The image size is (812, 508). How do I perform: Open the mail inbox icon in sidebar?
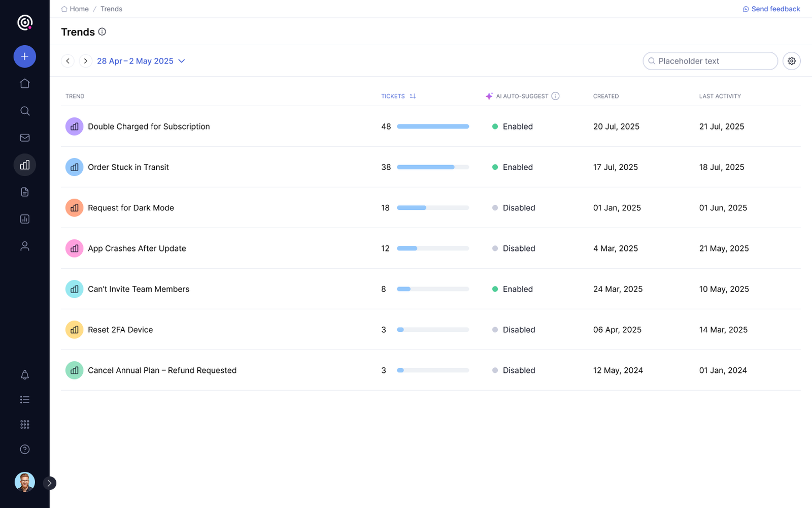pyautogui.click(x=24, y=138)
